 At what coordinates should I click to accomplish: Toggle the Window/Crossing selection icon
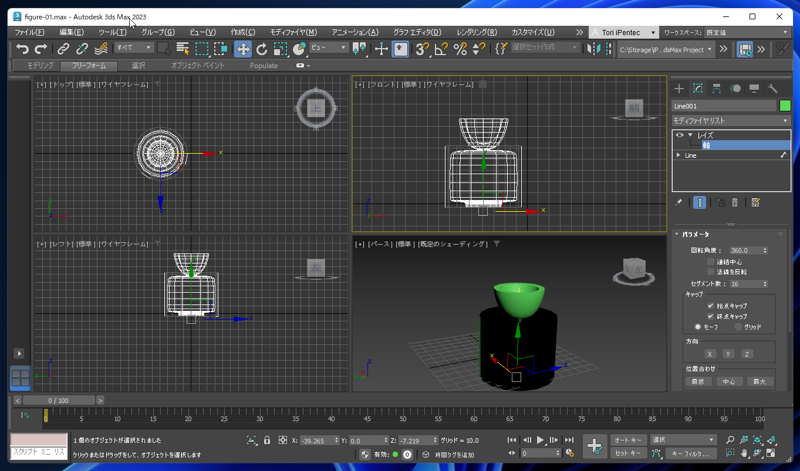coord(221,49)
